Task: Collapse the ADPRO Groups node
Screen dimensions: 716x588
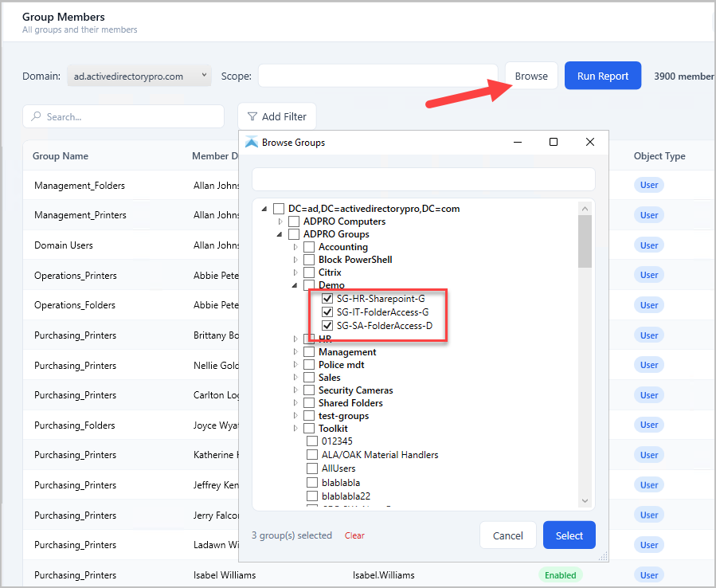Action: point(280,234)
